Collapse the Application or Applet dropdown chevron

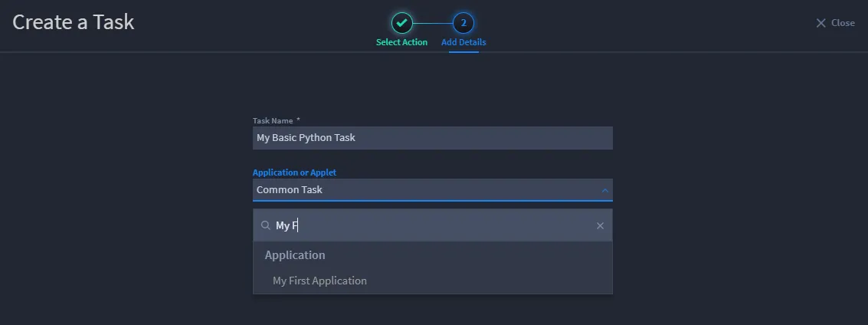coord(604,190)
